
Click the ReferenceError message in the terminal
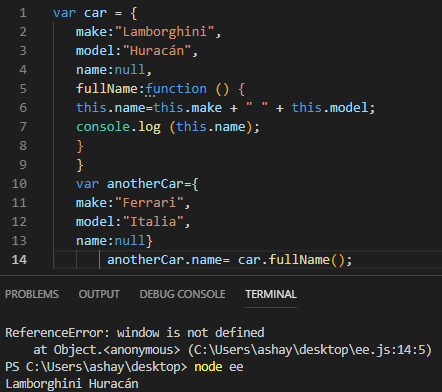click(135, 333)
